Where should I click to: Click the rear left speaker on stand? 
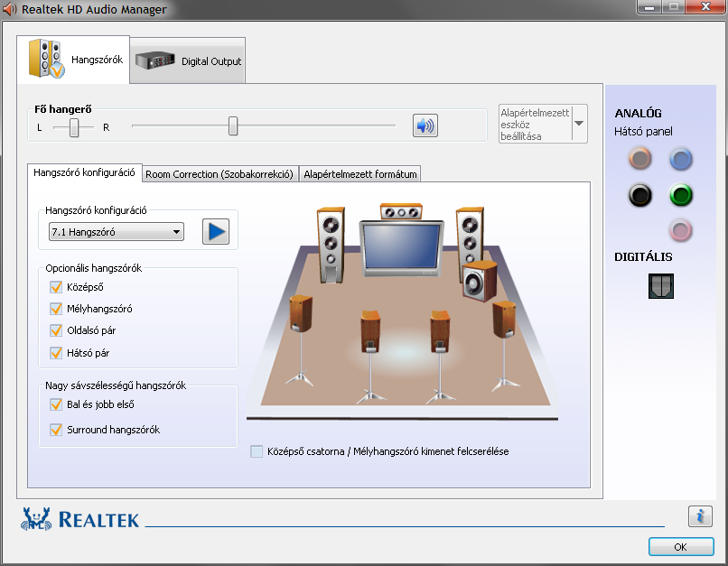click(370, 357)
